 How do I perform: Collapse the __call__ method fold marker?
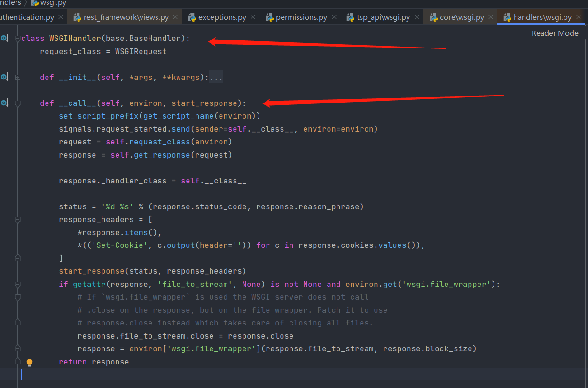pos(18,103)
